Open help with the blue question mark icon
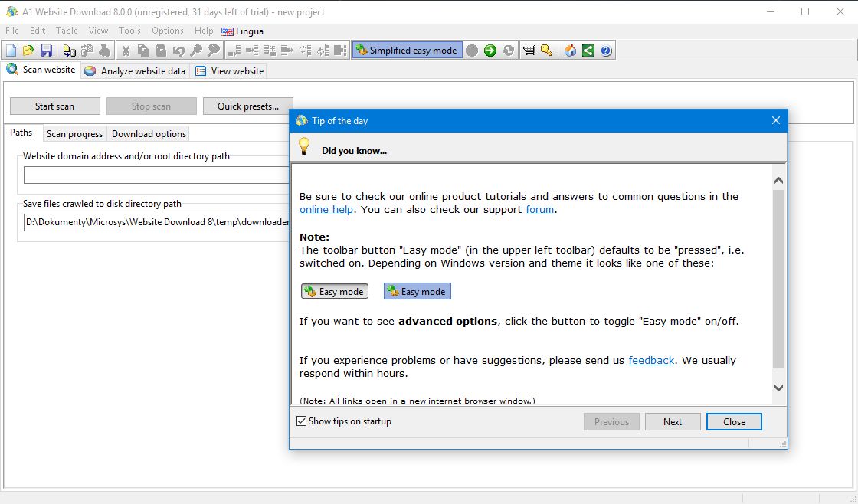The image size is (858, 504). (x=606, y=51)
